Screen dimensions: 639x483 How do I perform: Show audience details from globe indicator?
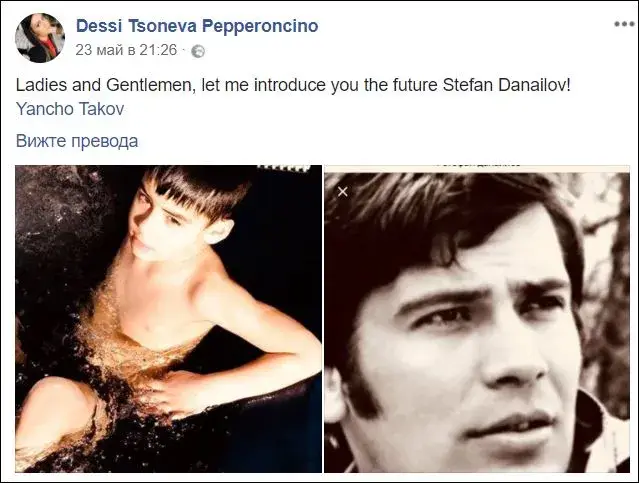(x=198, y=51)
